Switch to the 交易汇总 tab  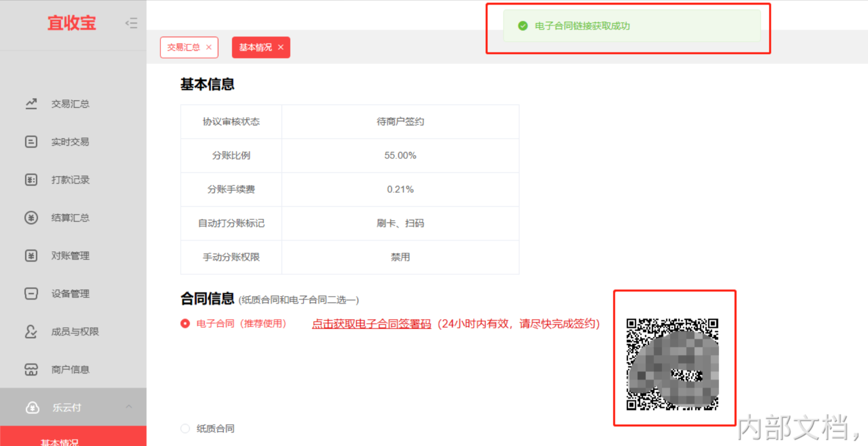click(x=184, y=47)
